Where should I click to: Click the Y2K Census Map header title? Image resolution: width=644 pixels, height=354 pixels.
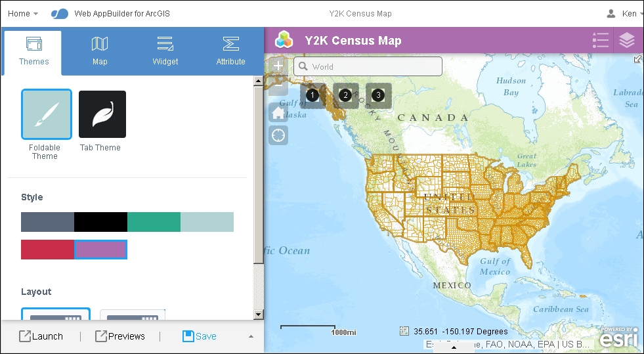[353, 41]
